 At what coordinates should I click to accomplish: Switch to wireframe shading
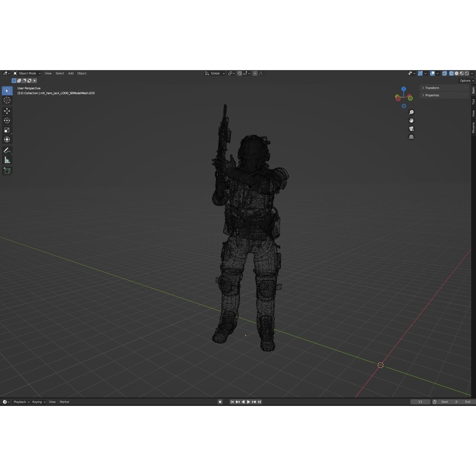[451, 74]
